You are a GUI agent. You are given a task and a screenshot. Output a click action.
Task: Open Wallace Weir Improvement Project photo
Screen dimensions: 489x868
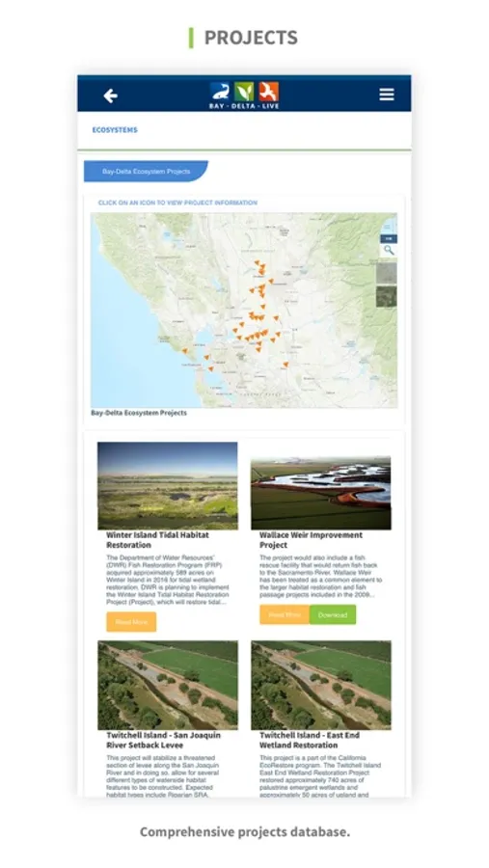320,493
